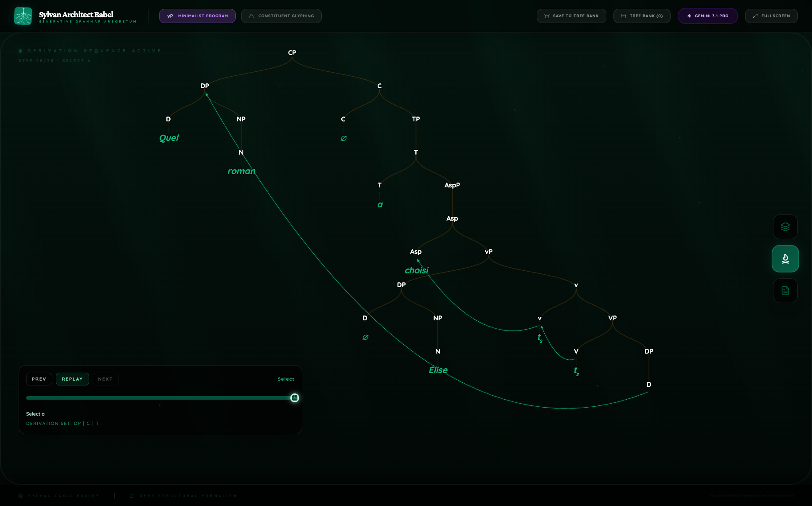Open the Tree Bank (0) list
Screen dimensions: 812x506
tap(641, 16)
